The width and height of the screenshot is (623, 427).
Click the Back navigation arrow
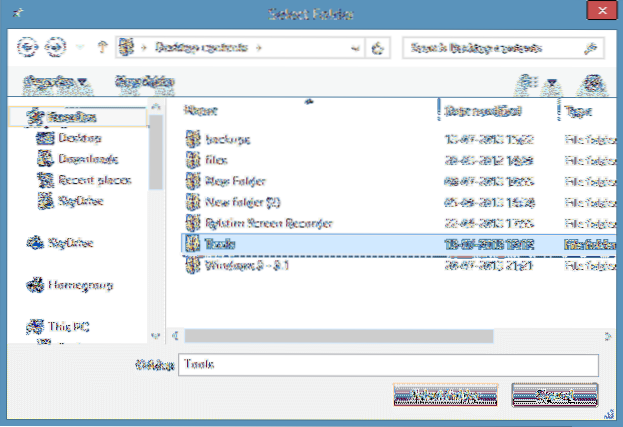(27, 46)
